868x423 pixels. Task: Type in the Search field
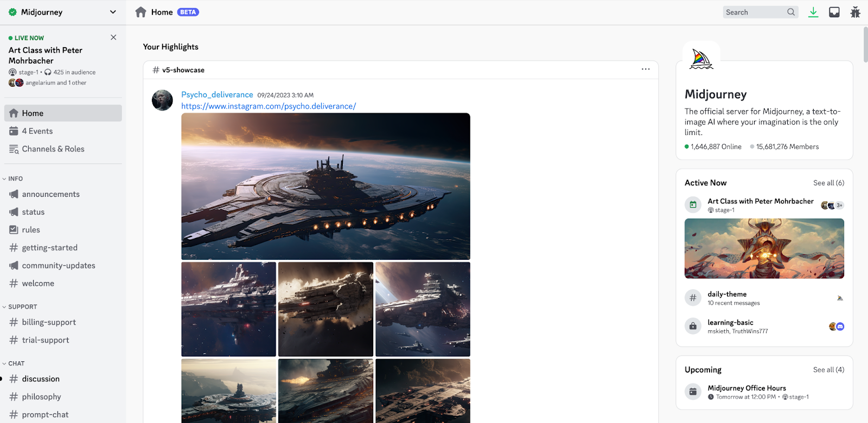[x=760, y=12]
